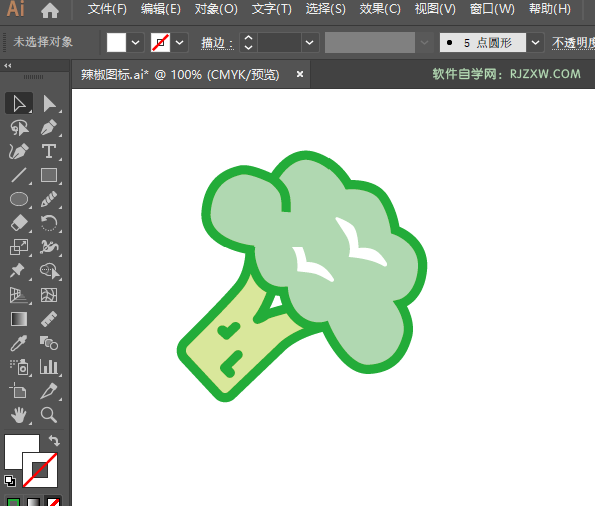Select the Type tool

pyautogui.click(x=49, y=151)
